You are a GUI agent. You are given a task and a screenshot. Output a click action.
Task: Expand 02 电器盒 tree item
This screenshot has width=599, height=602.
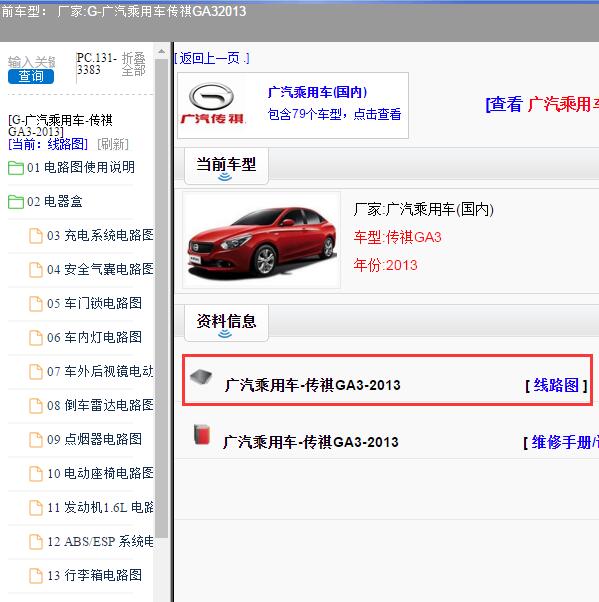(55, 201)
